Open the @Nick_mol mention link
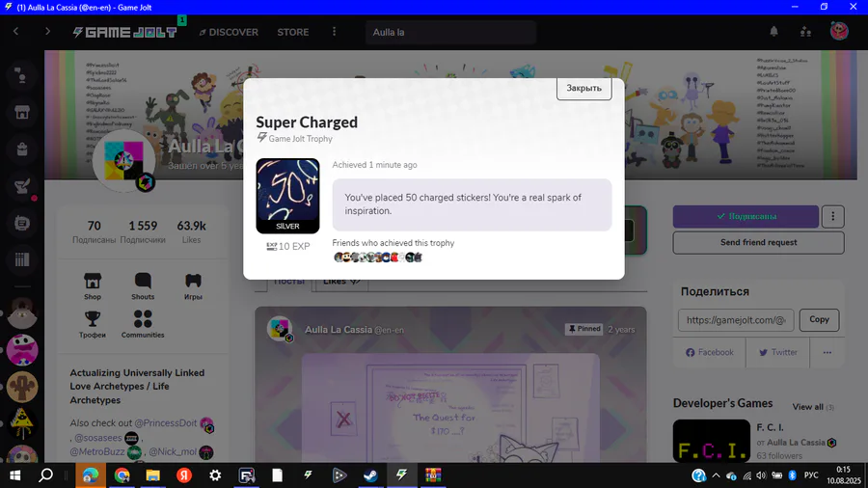The height and width of the screenshot is (488, 868). [173, 452]
